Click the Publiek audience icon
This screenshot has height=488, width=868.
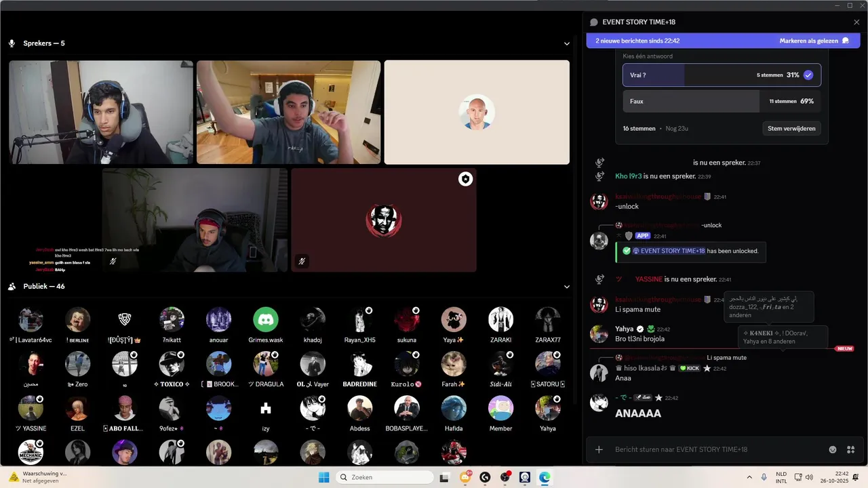(12, 287)
